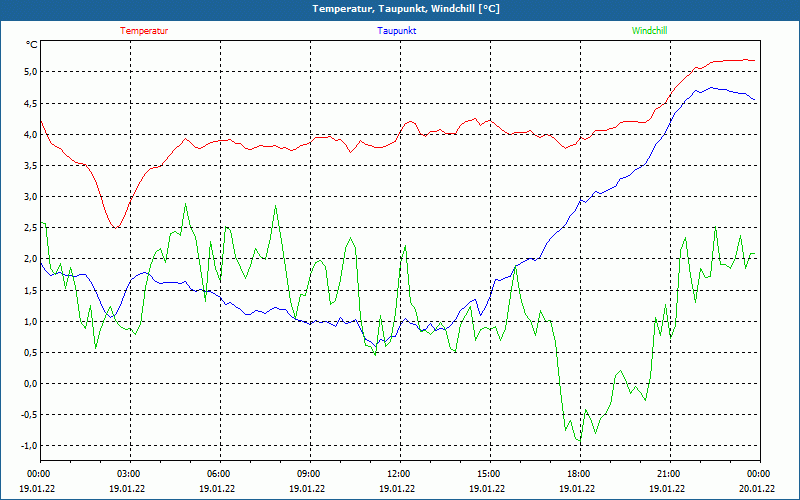Click the green Windchill legend label
The height and width of the screenshot is (500, 800).
649,31
